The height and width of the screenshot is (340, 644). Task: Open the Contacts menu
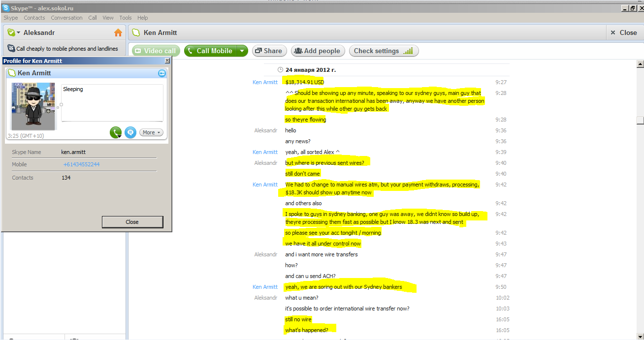coord(34,18)
